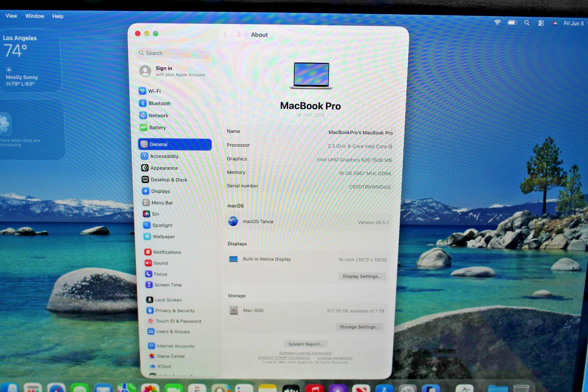Click the battery icon in menu bar
The width and height of the screenshot is (588, 392).
point(512,22)
